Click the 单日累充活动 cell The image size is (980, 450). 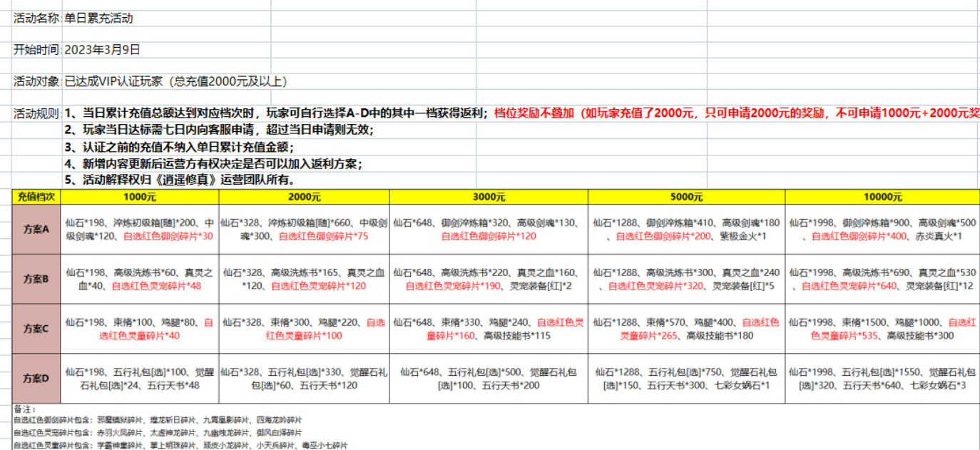tap(98, 19)
